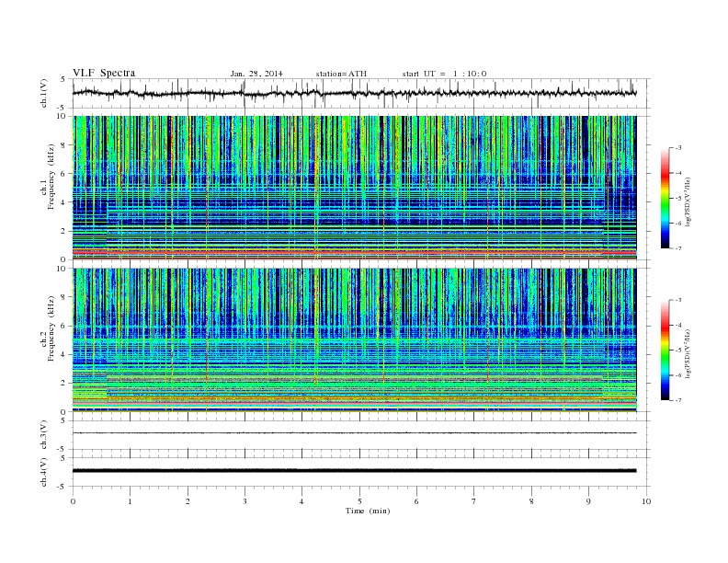Viewport: 728px width, 563px height.
Task: Click the "6" kHz tick on the ch.2 frequency axis
Action: 64,326
